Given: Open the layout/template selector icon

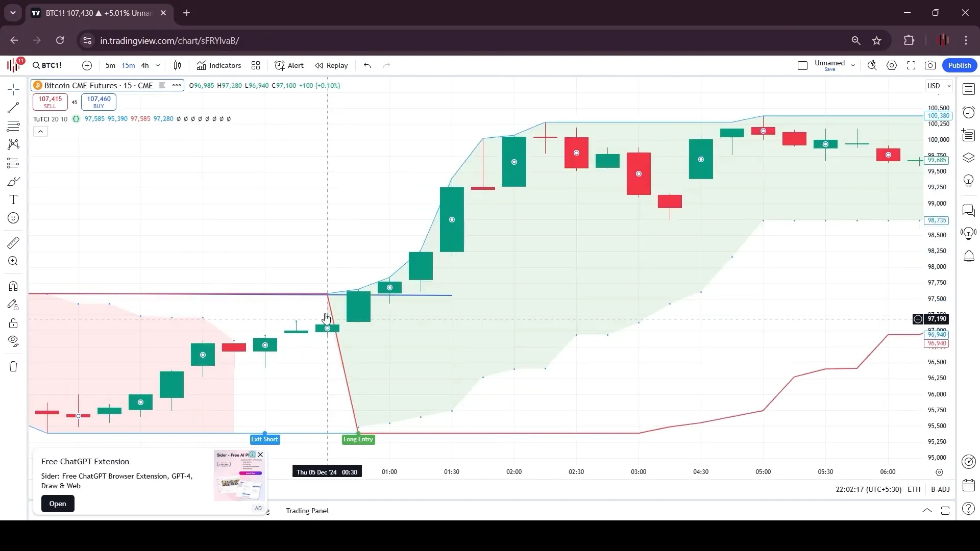Looking at the screenshot, I should pos(256,65).
